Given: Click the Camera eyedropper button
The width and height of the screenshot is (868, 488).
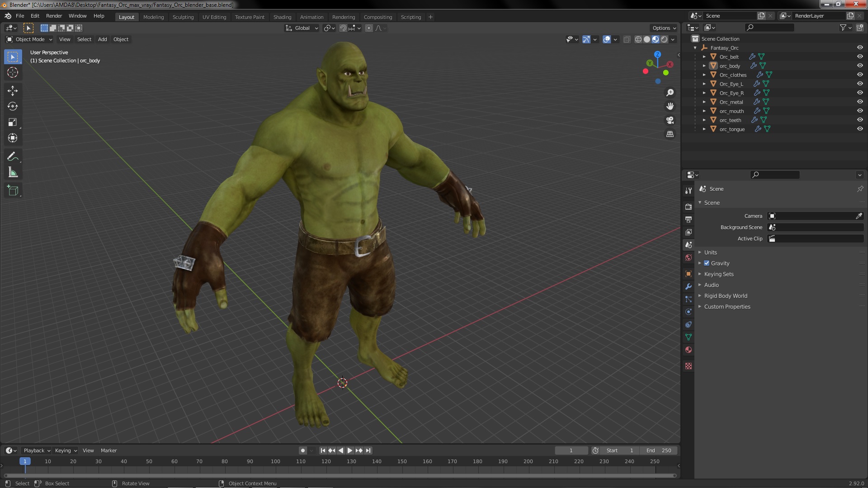Looking at the screenshot, I should coord(859,216).
